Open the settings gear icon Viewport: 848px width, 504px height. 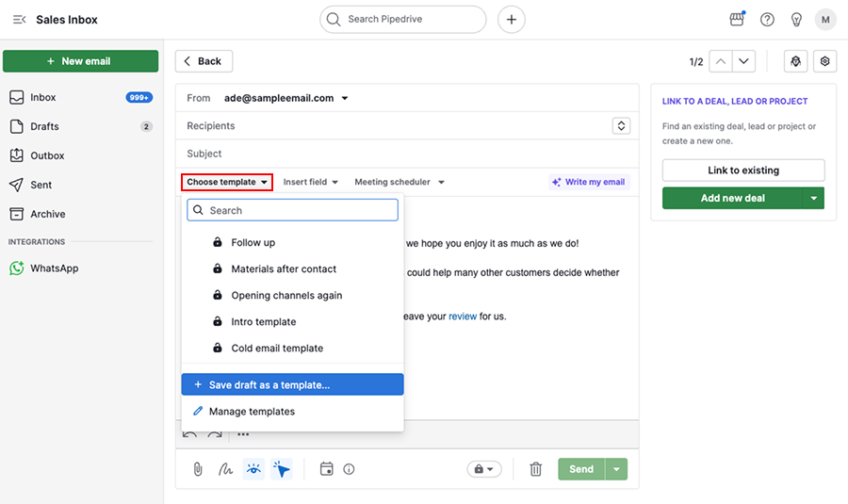pyautogui.click(x=824, y=61)
